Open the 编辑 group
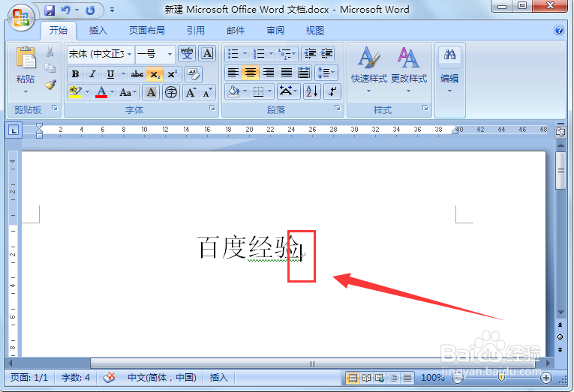This screenshot has width=574, height=392. point(449,70)
